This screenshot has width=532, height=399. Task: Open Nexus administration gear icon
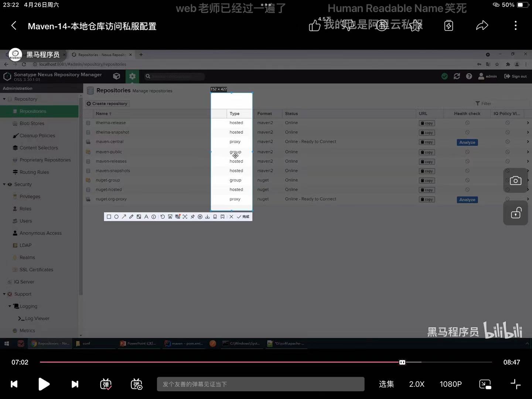(132, 76)
